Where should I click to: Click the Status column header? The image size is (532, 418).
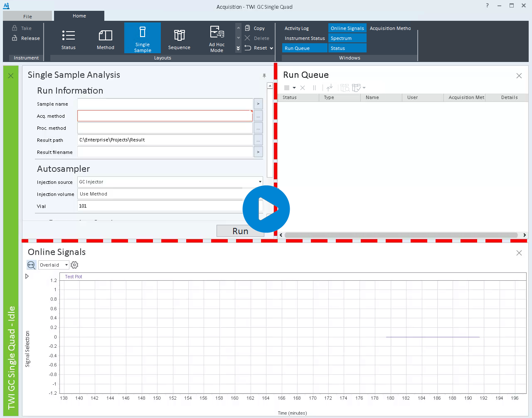point(298,97)
